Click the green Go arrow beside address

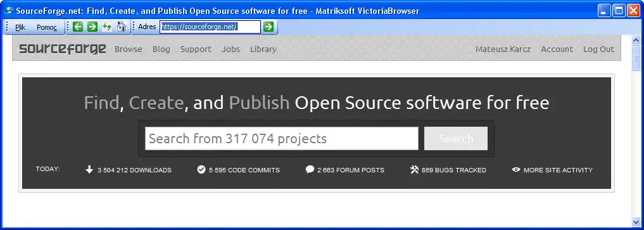tap(268, 27)
